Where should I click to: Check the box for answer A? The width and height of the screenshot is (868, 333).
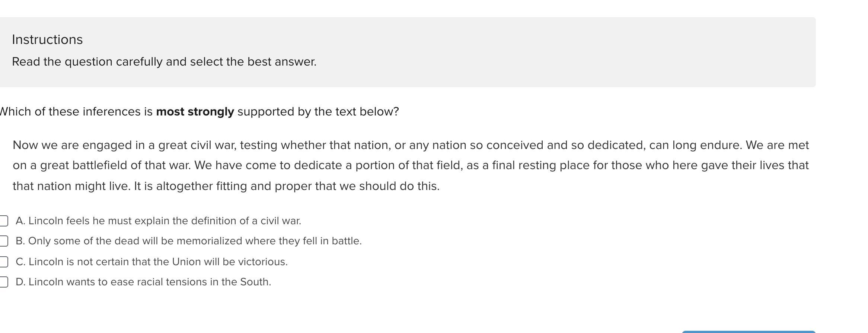3,221
